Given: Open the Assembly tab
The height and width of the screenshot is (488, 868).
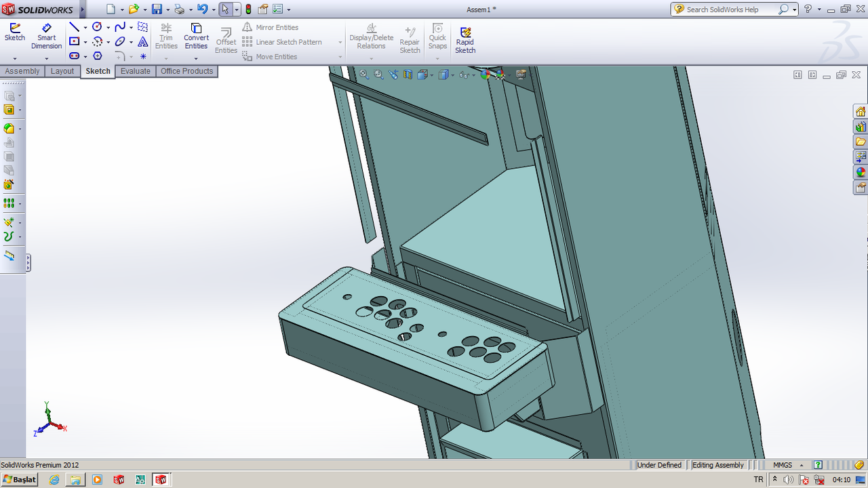Looking at the screenshot, I should pos(22,71).
